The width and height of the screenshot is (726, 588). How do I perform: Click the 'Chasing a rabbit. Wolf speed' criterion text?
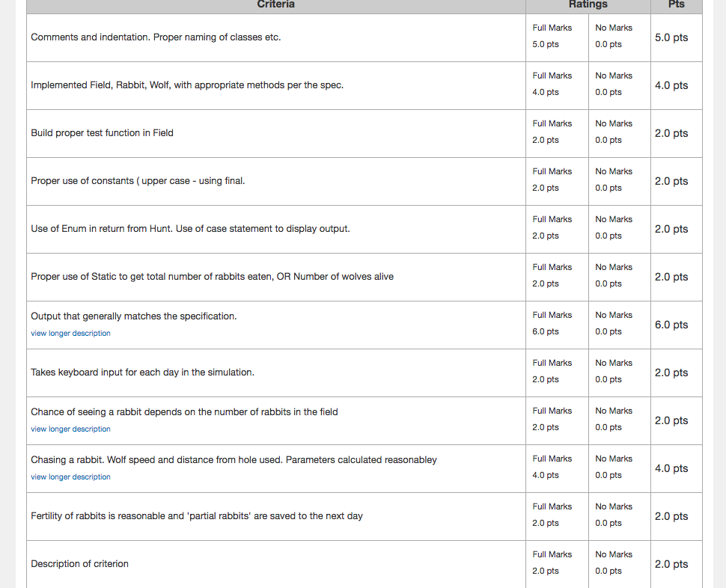[234, 460]
